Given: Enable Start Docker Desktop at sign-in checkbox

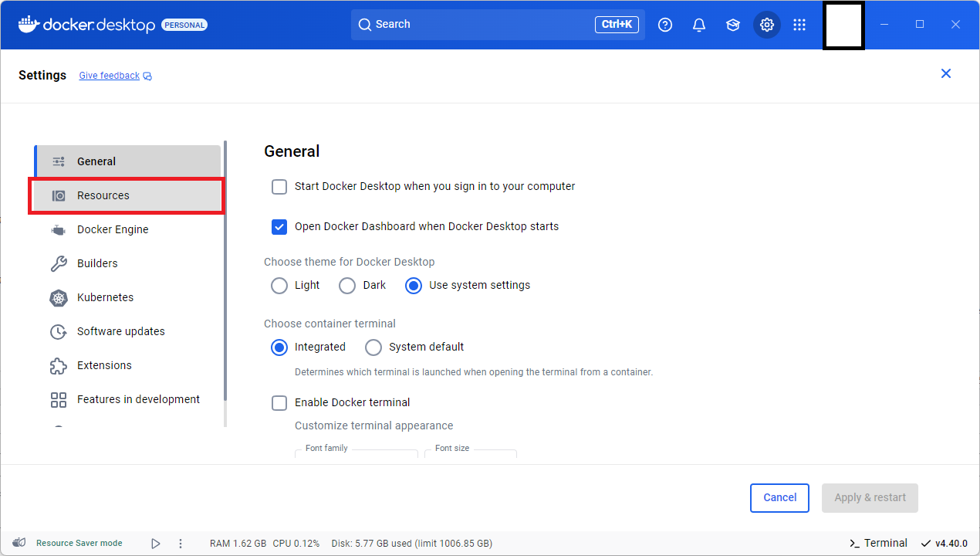Looking at the screenshot, I should (x=279, y=187).
